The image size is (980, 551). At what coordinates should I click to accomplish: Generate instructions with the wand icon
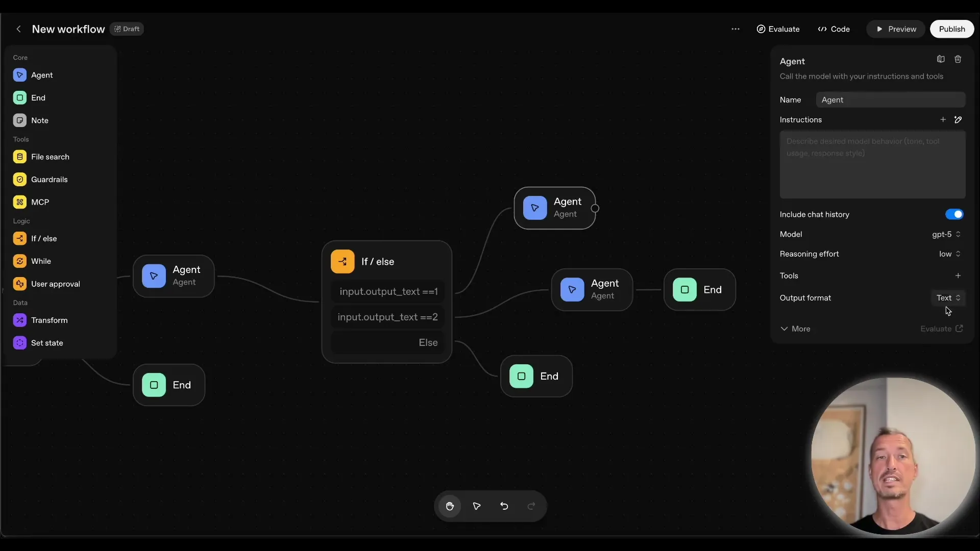pyautogui.click(x=959, y=119)
